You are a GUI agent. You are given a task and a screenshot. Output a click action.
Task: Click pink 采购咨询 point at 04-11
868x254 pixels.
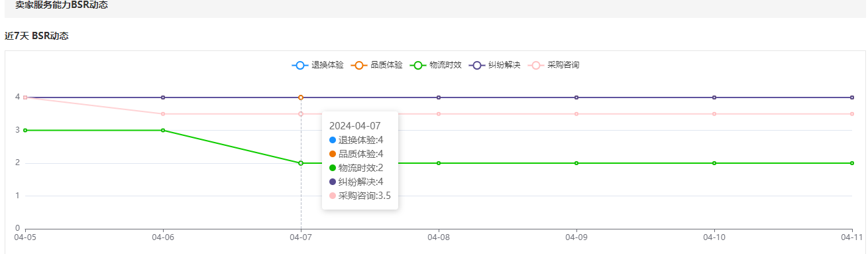(x=852, y=114)
